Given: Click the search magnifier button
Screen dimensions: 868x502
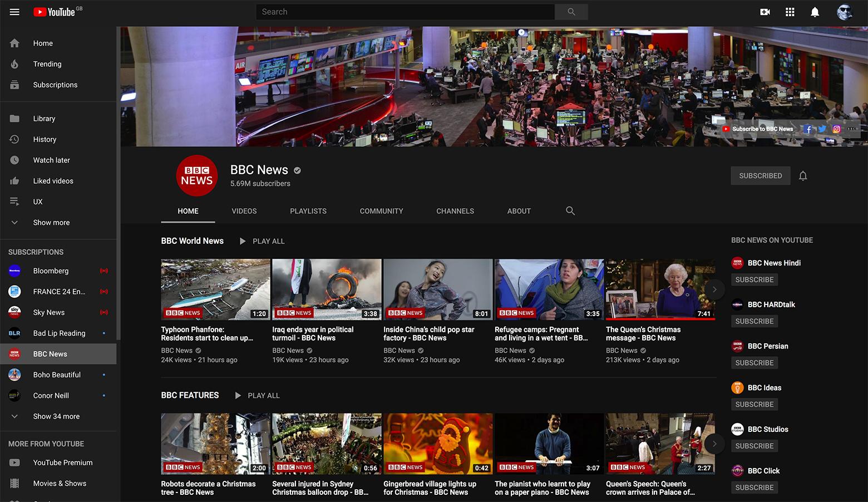Looking at the screenshot, I should [571, 12].
